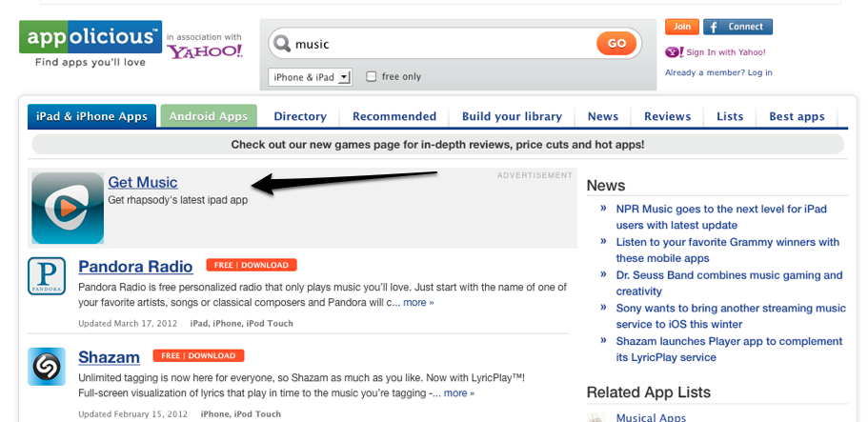
Task: Open the iPhone & iPad platform dropdown
Action: 310,77
